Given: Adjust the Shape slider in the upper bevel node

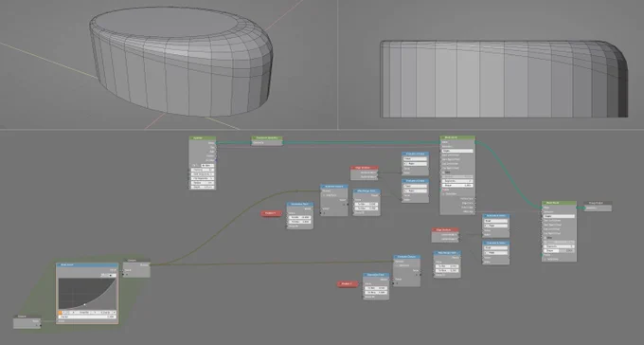Looking at the screenshot, I should coord(457,186).
